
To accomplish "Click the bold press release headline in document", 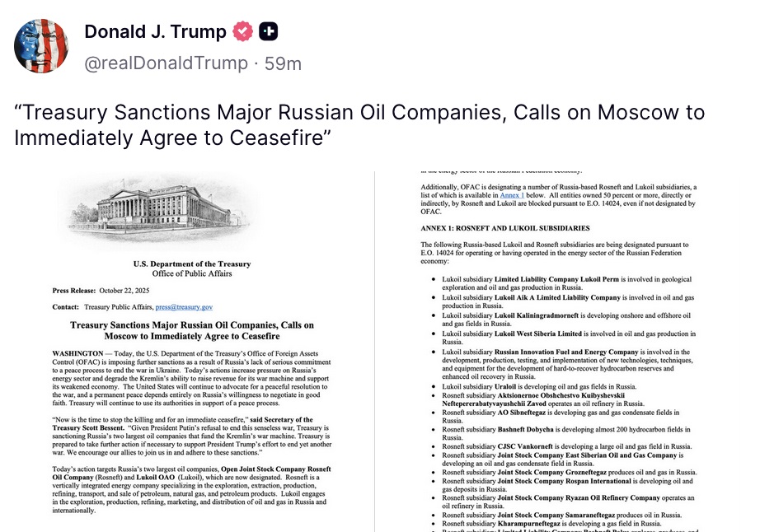I will click(x=191, y=330).
